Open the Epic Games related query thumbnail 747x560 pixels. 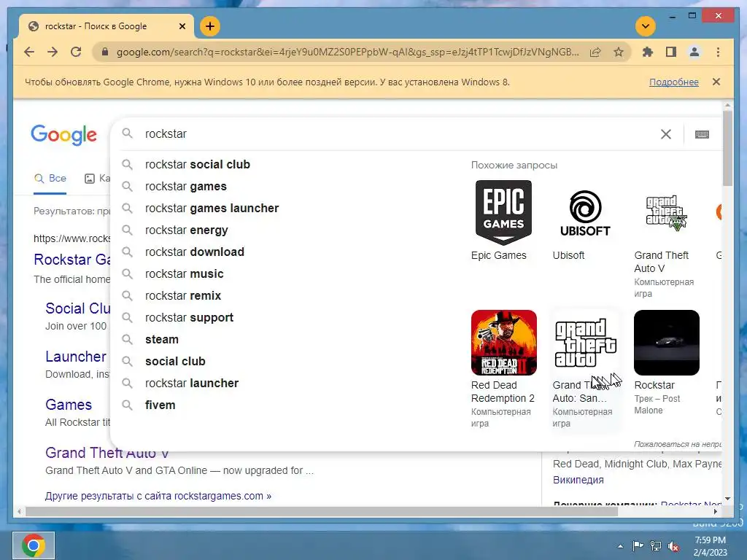point(503,213)
